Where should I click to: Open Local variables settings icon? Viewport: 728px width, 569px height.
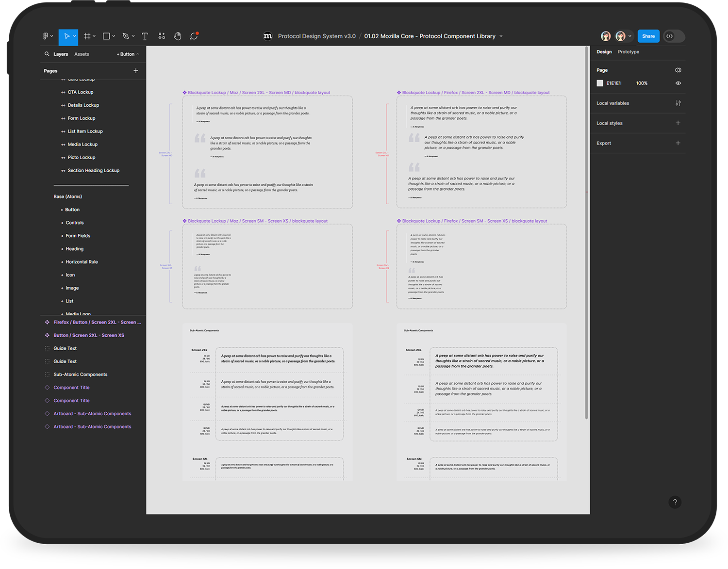click(678, 103)
